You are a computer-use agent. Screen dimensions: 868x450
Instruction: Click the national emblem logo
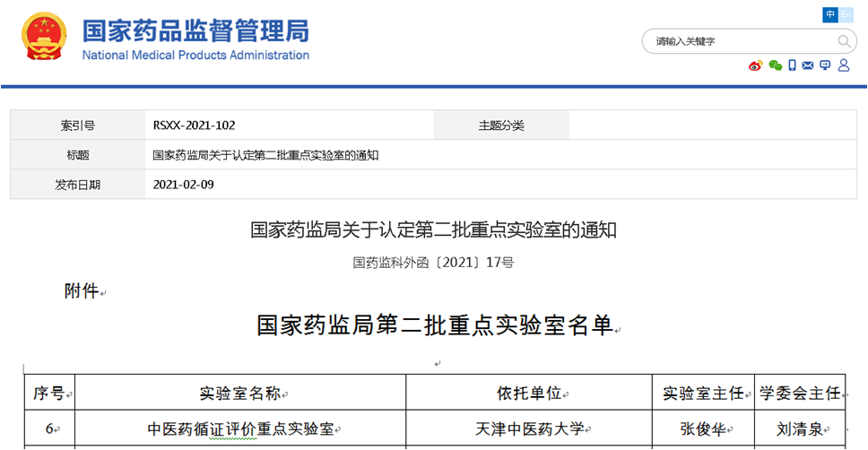click(x=45, y=38)
